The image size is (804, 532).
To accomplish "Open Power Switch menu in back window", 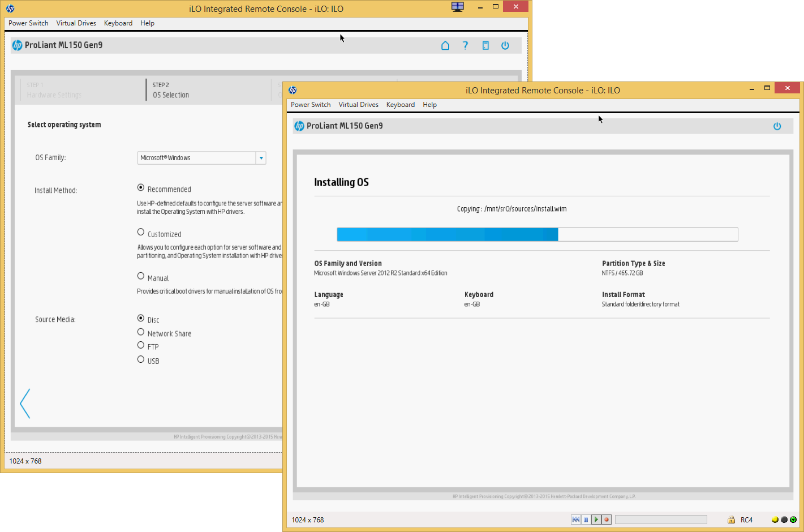I will 28,23.
